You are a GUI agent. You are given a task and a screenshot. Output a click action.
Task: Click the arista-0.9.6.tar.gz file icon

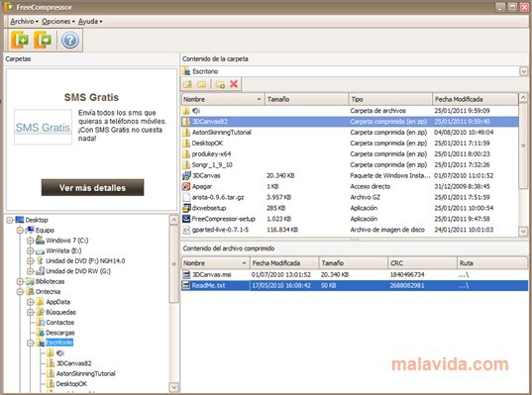[186, 197]
